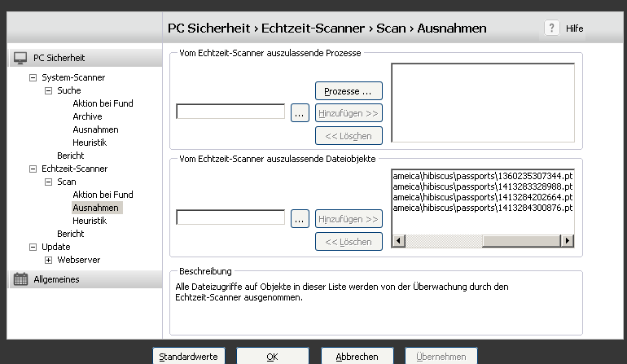Select Heuristik under the System-Scanner Suche

(x=90, y=143)
